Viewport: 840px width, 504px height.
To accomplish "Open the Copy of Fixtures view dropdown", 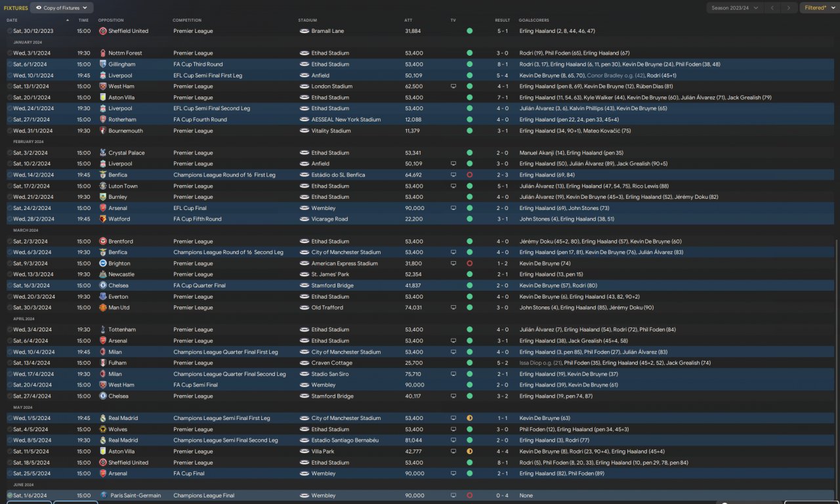I will (62, 8).
